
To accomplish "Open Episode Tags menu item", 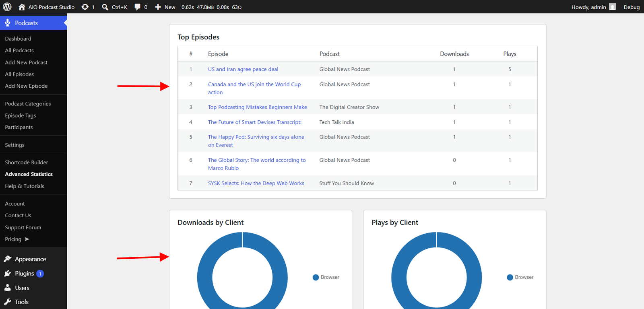I will pyautogui.click(x=21, y=115).
